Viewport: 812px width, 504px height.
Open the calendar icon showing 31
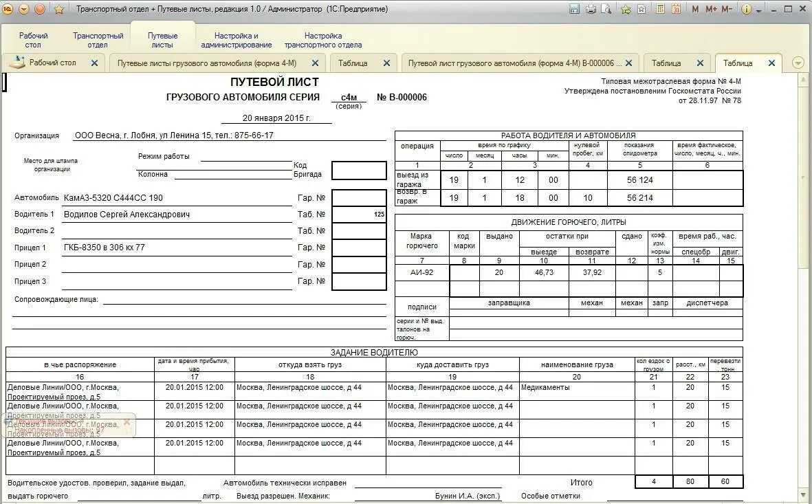click(677, 9)
